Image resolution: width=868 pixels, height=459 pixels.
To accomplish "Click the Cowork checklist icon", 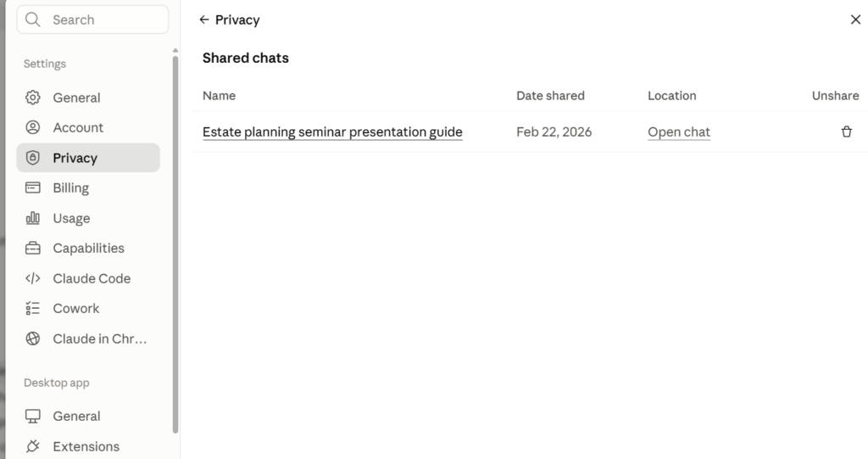I will (33, 308).
